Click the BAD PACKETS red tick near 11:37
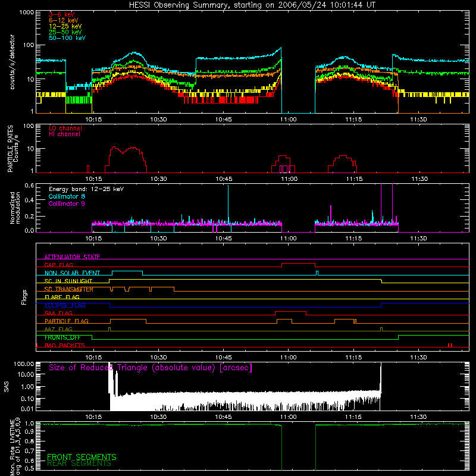476x476 pixels. pyautogui.click(x=450, y=345)
